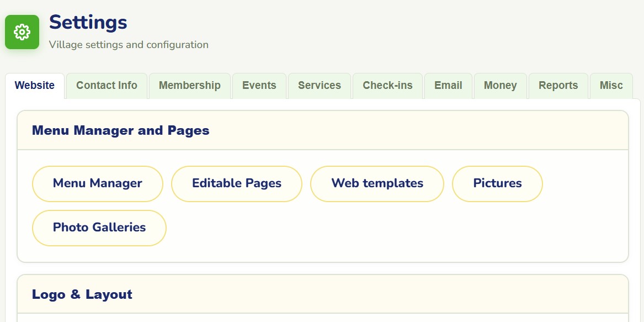Open the Services tab
The image size is (644, 322).
(320, 86)
